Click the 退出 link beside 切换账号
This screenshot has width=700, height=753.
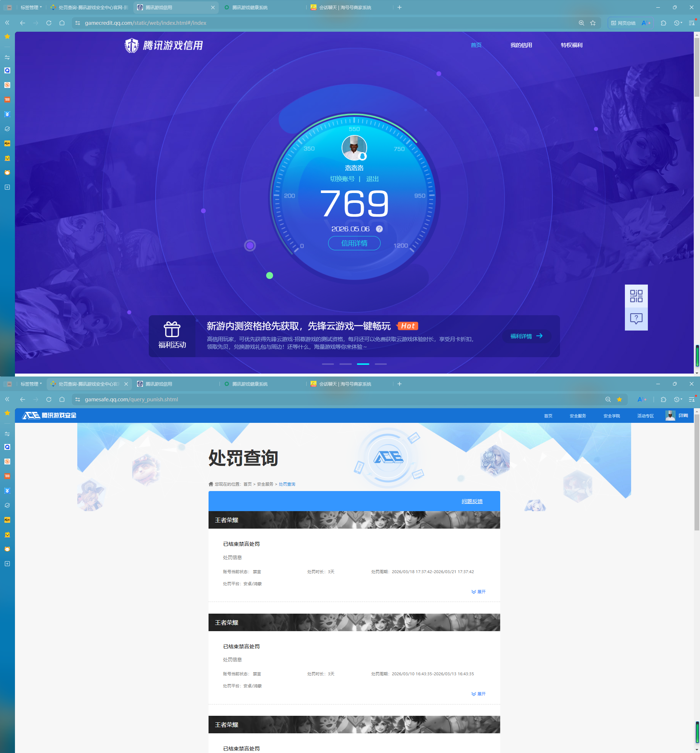pos(372,179)
